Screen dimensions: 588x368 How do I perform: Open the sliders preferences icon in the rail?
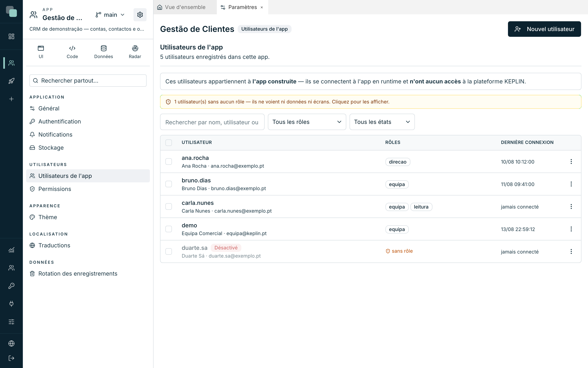coord(11,322)
